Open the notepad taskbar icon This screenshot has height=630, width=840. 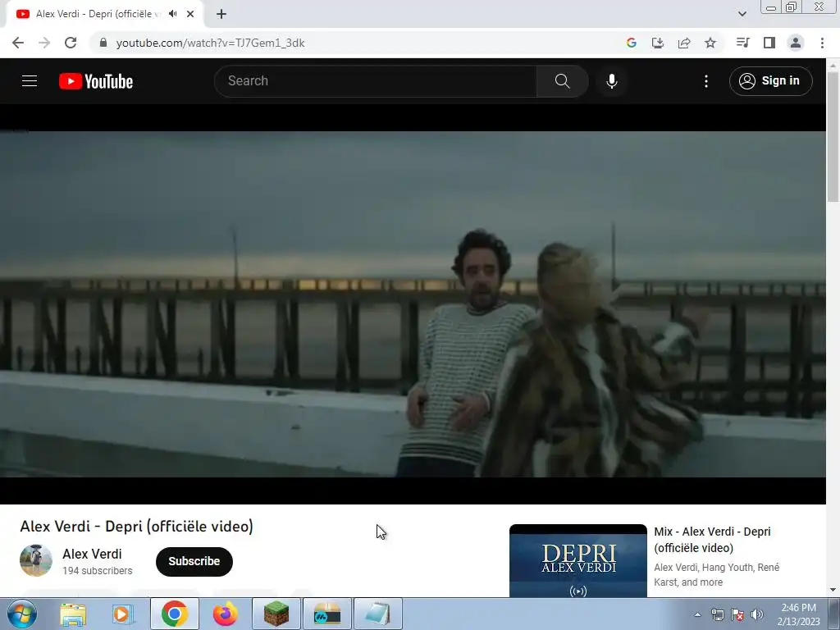coord(378,614)
